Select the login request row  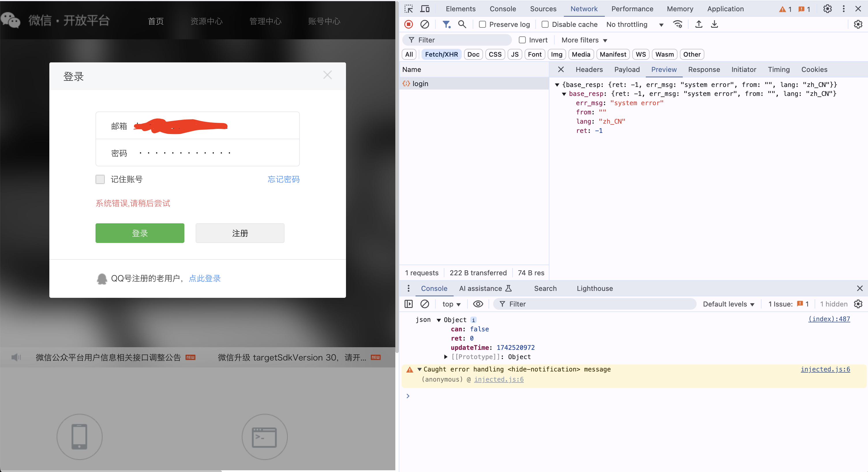474,84
